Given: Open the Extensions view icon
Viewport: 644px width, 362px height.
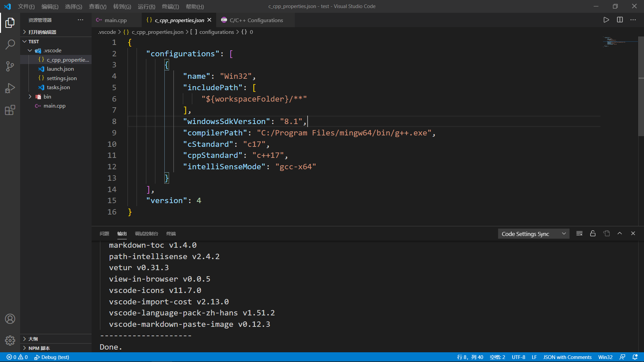Looking at the screenshot, I should [x=10, y=110].
